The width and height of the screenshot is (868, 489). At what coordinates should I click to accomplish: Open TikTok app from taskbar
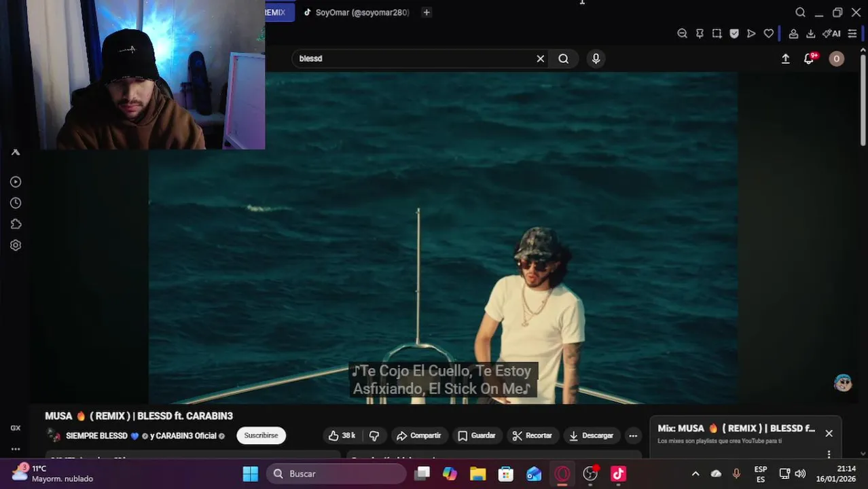pyautogui.click(x=618, y=473)
